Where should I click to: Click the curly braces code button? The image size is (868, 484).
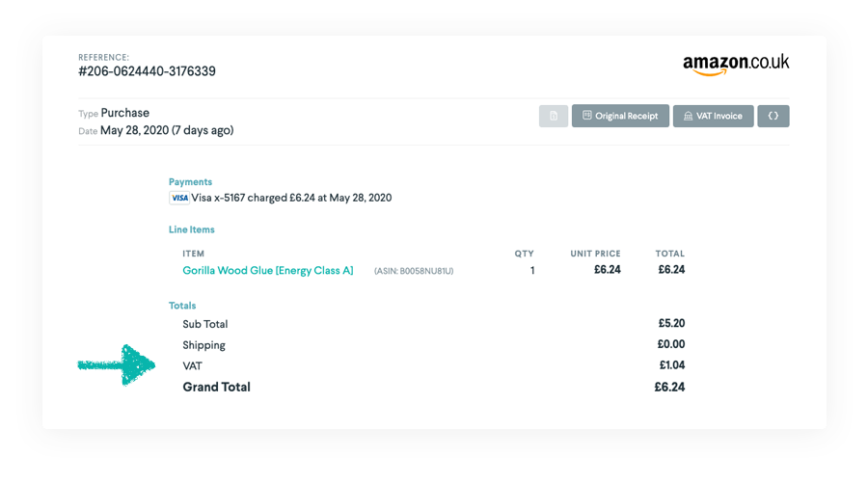click(x=773, y=116)
